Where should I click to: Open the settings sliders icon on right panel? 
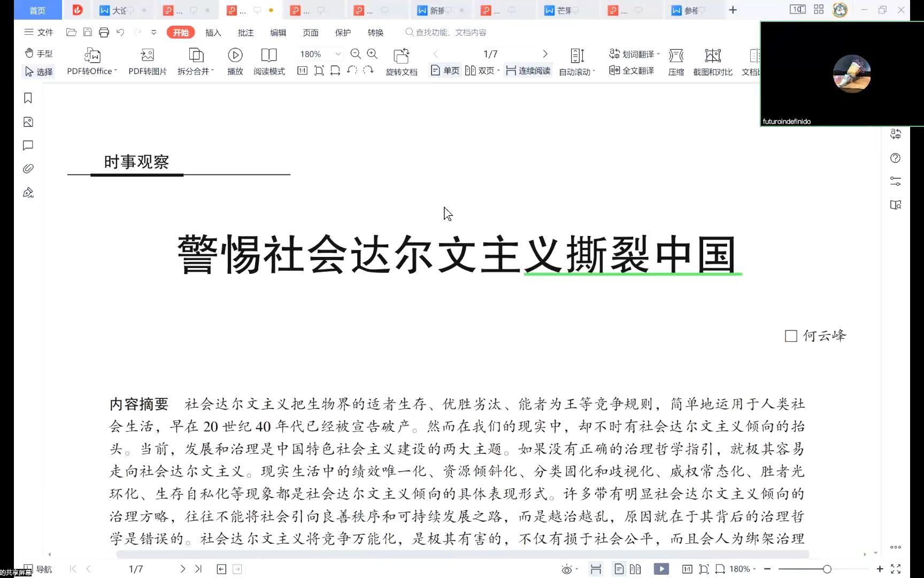(x=896, y=181)
